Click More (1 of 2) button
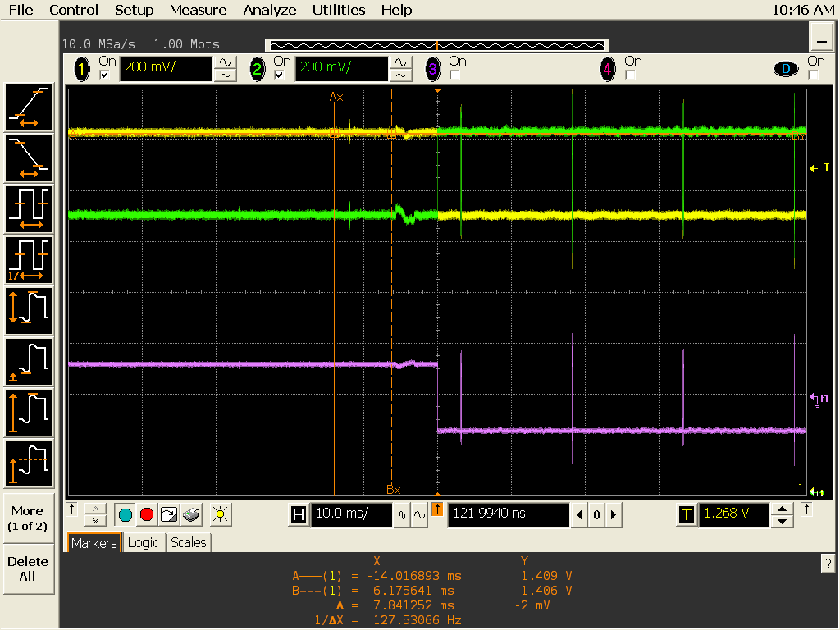 tap(29, 518)
